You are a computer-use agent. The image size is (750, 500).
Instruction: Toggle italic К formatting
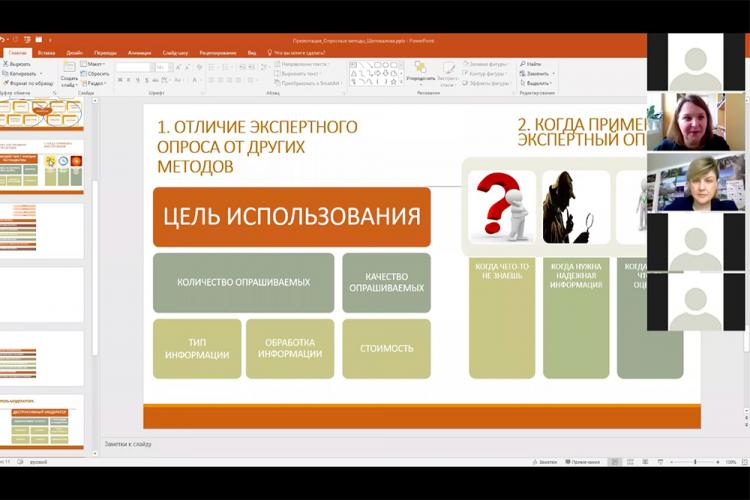coord(129,80)
